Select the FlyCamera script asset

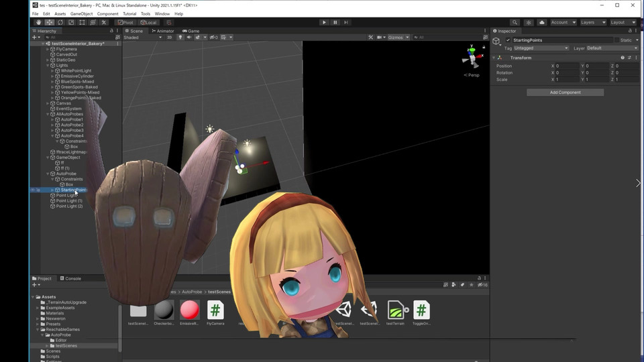click(x=215, y=313)
